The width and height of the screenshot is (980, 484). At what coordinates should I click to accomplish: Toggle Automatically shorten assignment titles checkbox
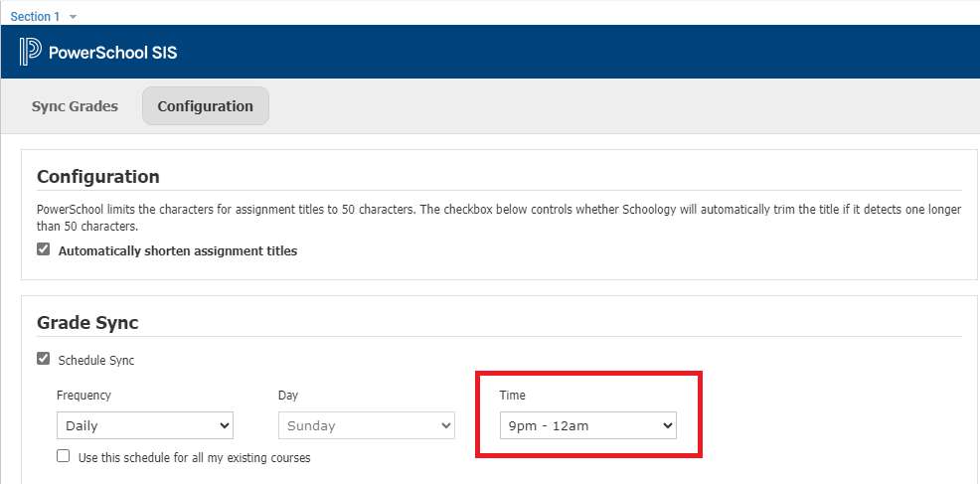(x=44, y=250)
